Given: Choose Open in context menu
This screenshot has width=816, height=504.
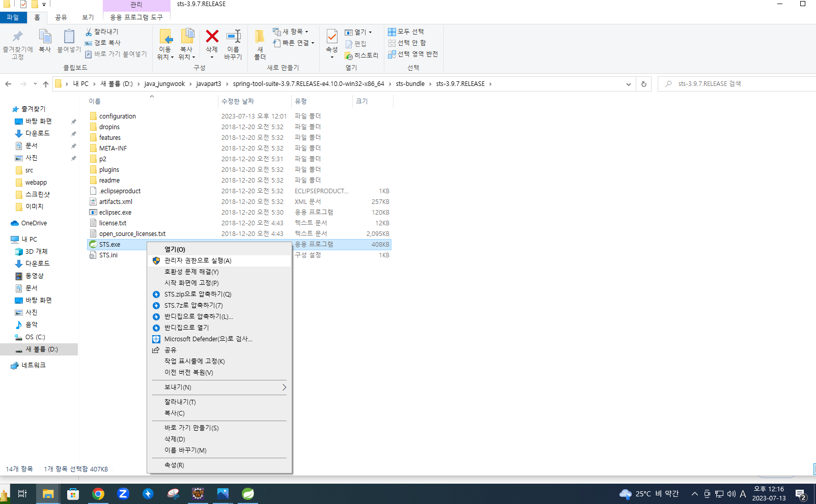Looking at the screenshot, I should (220, 249).
